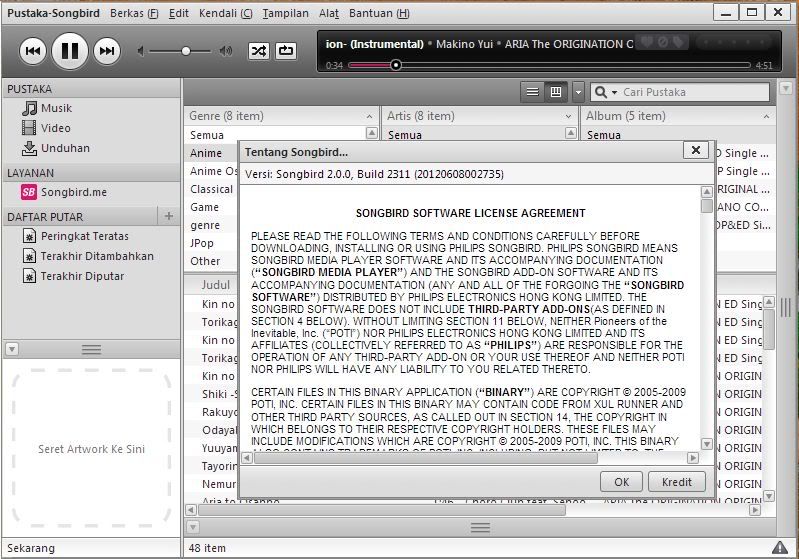Select Anime genre filter
The image size is (799, 559).
point(206,153)
